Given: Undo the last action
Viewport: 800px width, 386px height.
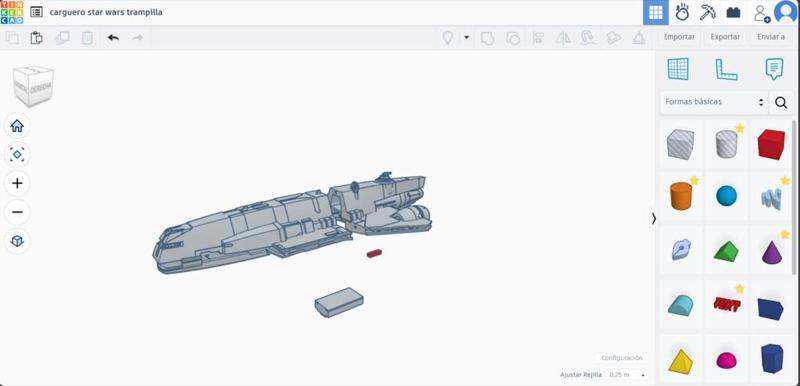Looking at the screenshot, I should click(113, 38).
